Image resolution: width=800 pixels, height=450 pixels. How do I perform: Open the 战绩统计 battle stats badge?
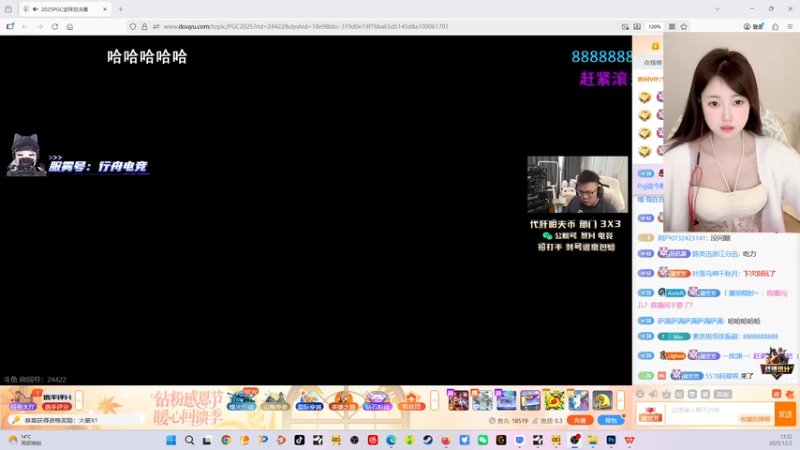(x=778, y=363)
